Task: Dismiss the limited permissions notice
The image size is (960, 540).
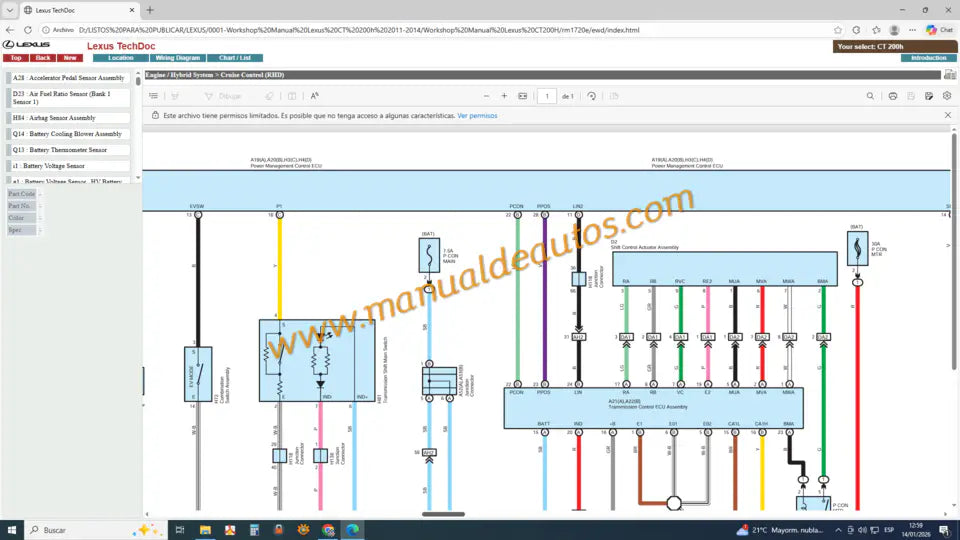Action: (948, 115)
